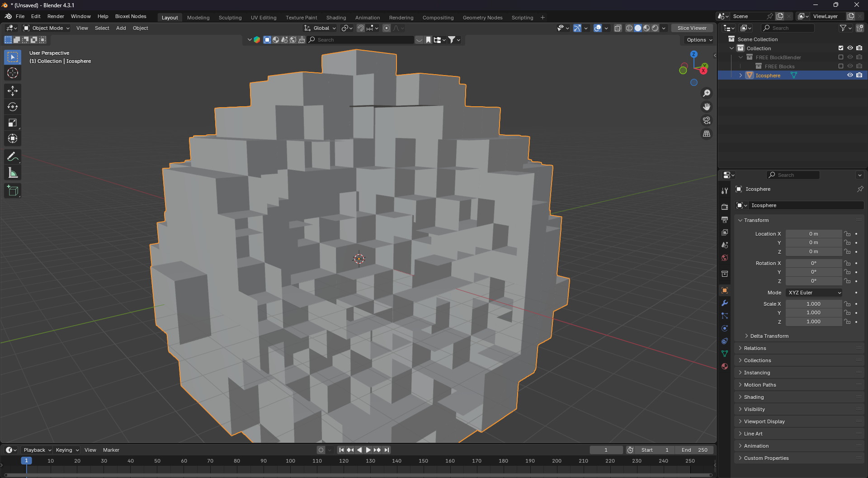The height and width of the screenshot is (478, 868).
Task: Click the current frame number field
Action: (606, 450)
